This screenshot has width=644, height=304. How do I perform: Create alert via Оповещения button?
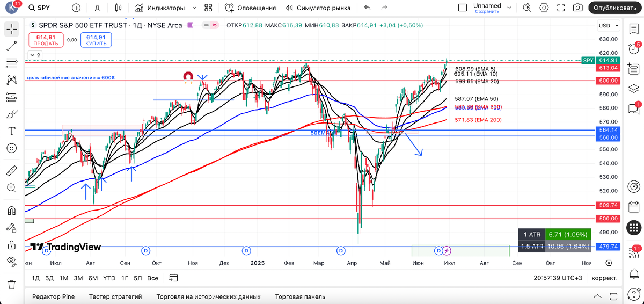point(250,8)
